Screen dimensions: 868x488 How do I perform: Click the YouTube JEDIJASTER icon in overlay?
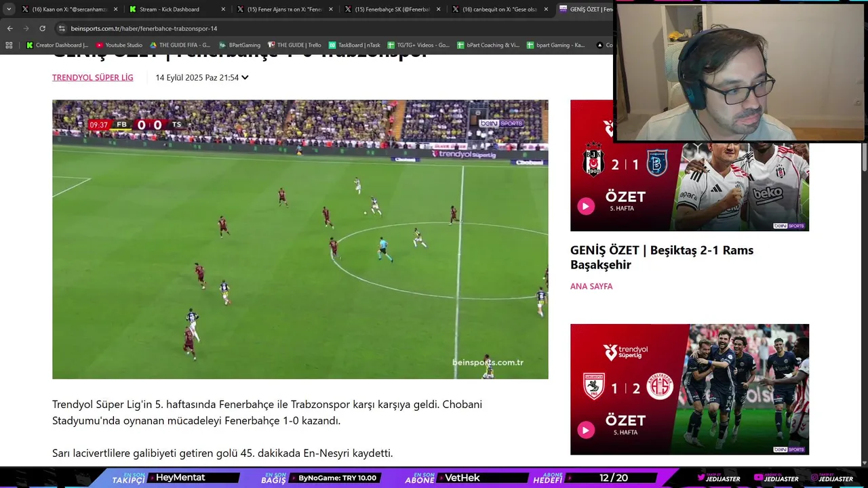758,479
